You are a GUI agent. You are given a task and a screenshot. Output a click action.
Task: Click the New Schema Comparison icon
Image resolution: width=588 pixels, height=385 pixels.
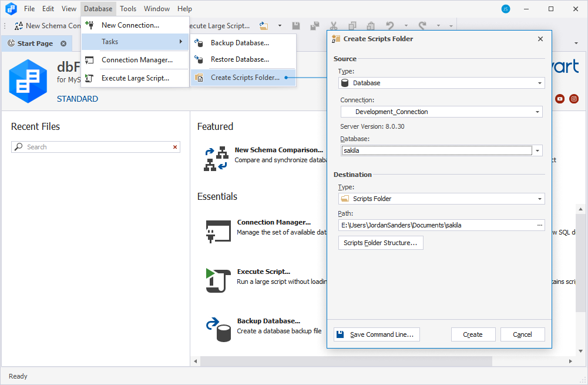coord(216,158)
